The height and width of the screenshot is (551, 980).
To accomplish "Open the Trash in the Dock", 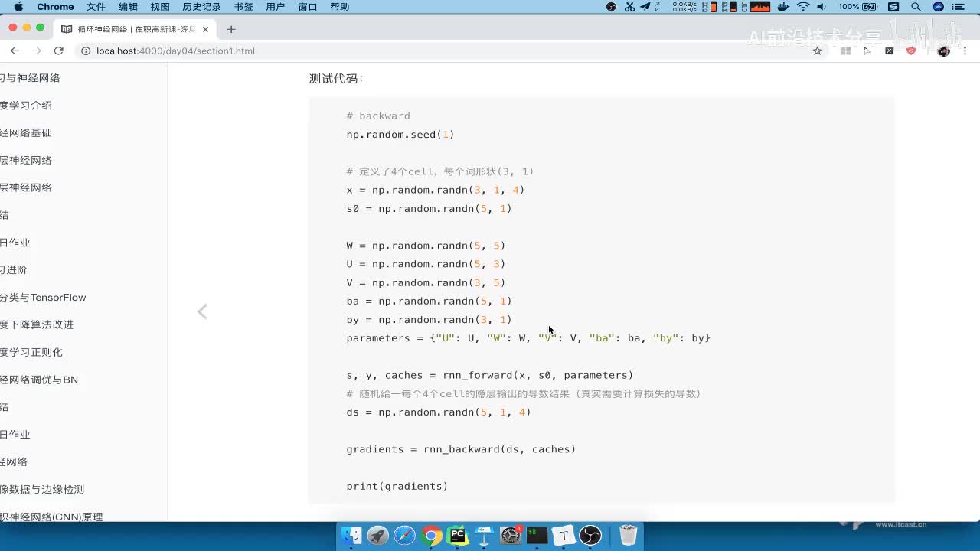I will coord(628,535).
